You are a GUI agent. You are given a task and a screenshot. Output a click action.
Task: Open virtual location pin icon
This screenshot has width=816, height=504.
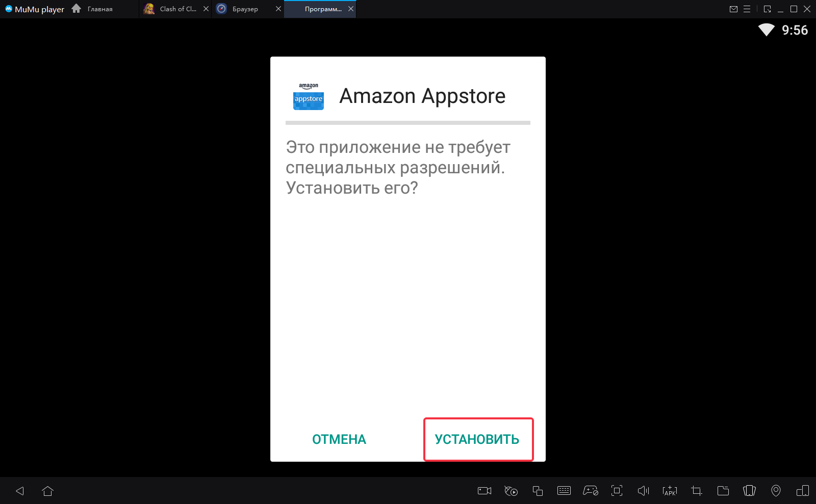pyautogui.click(x=776, y=491)
